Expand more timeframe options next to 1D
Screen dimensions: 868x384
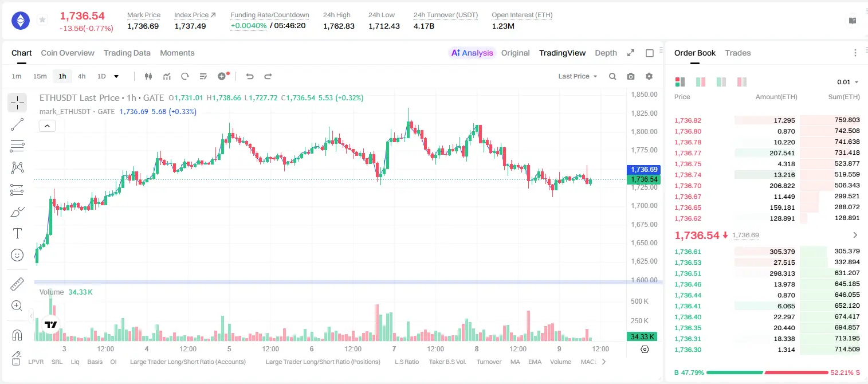(x=116, y=76)
